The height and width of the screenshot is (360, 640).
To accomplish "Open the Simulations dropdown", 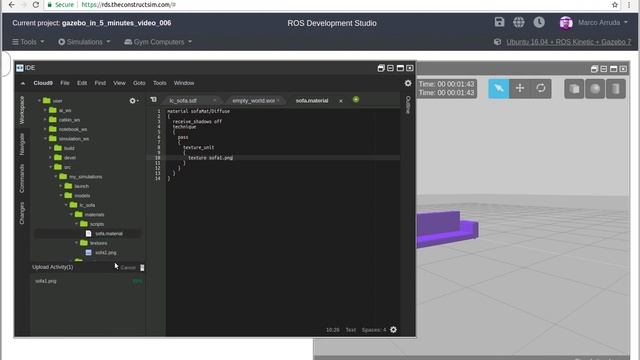I will click(x=84, y=42).
